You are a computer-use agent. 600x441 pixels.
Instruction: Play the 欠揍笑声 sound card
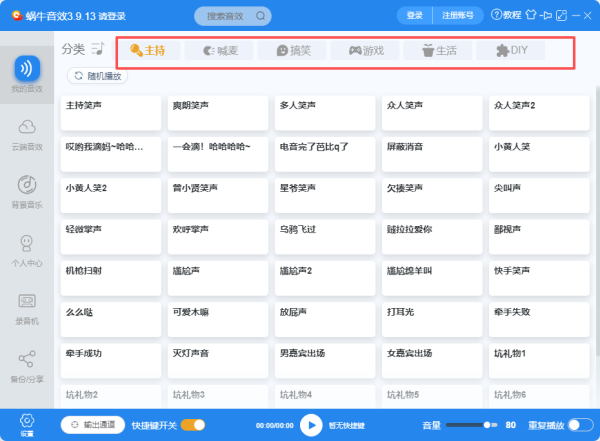point(432,196)
